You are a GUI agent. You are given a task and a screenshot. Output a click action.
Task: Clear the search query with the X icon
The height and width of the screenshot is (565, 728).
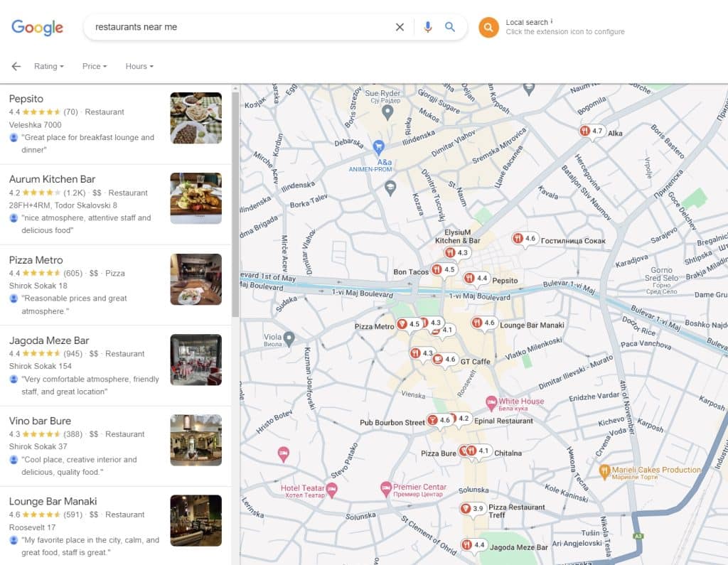400,27
